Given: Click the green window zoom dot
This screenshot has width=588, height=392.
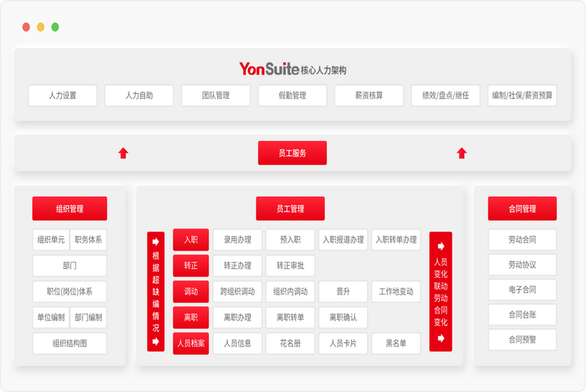Looking at the screenshot, I should (55, 27).
